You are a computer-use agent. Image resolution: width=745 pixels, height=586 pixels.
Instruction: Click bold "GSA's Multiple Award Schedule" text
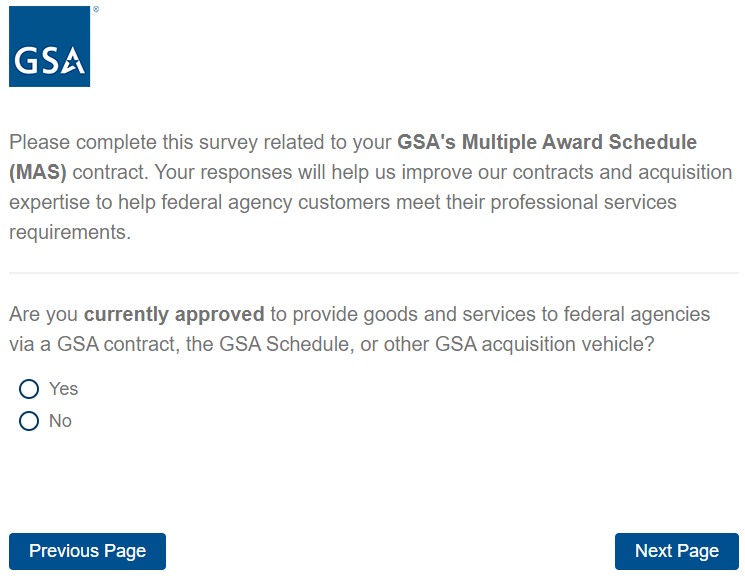point(546,142)
